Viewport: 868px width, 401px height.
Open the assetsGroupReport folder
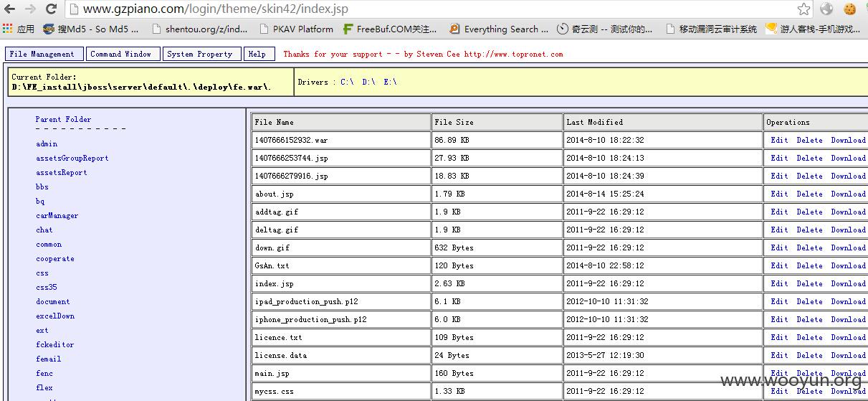point(72,159)
